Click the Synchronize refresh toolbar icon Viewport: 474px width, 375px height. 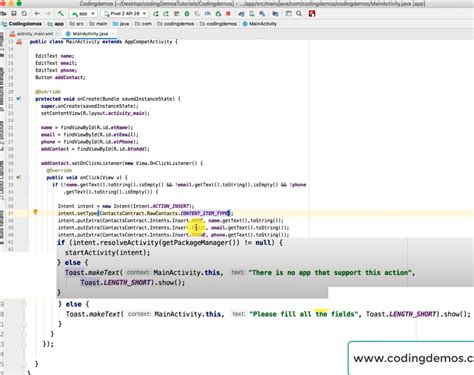click(24, 14)
